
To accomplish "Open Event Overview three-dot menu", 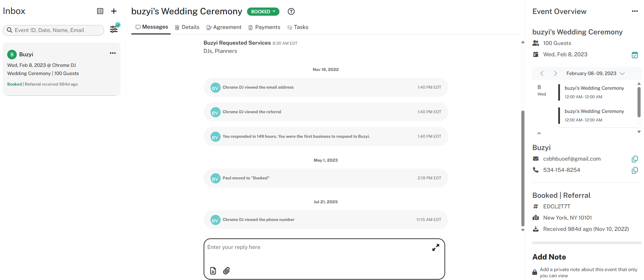I will click(x=635, y=11).
